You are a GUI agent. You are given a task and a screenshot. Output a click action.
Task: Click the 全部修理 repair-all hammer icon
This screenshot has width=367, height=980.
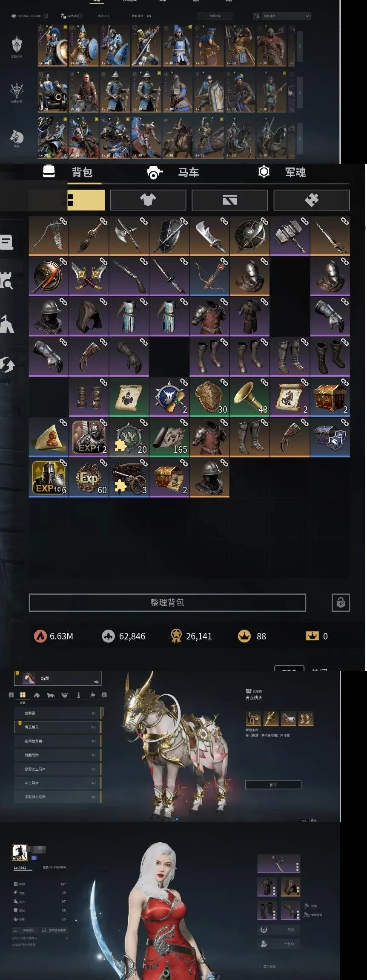click(307, 915)
